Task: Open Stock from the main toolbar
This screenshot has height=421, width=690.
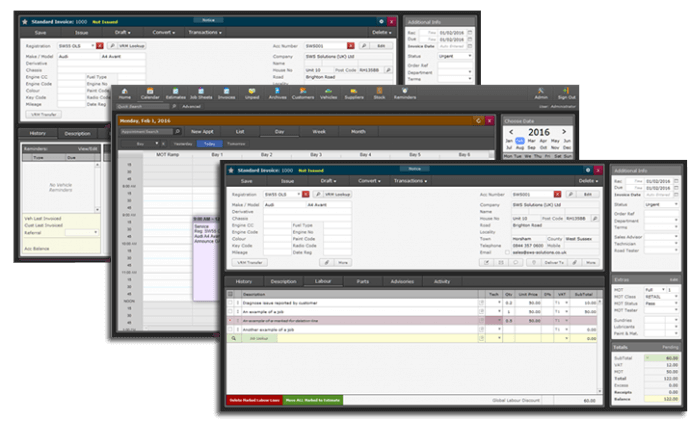Action: pyautogui.click(x=379, y=94)
